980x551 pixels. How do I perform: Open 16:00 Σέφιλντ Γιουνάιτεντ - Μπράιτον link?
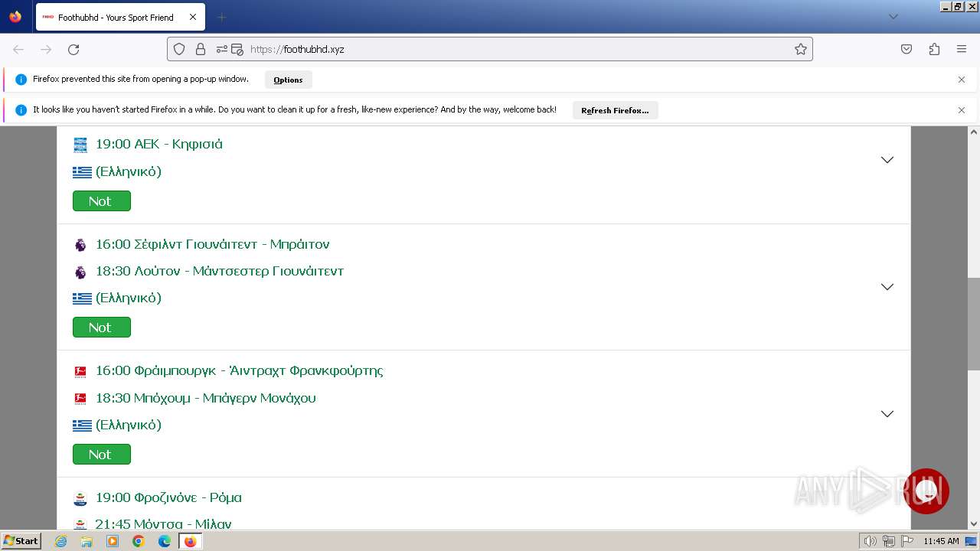coord(213,245)
